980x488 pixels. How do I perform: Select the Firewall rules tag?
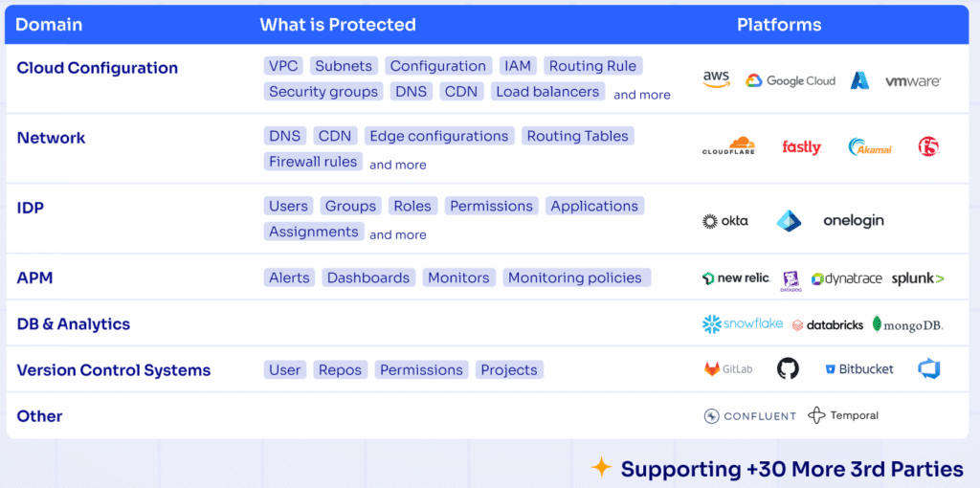313,162
